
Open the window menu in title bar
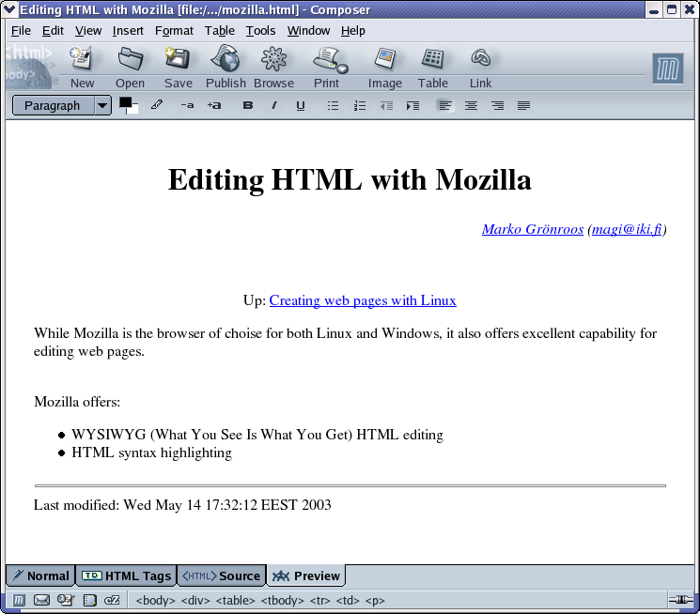tap(9, 9)
